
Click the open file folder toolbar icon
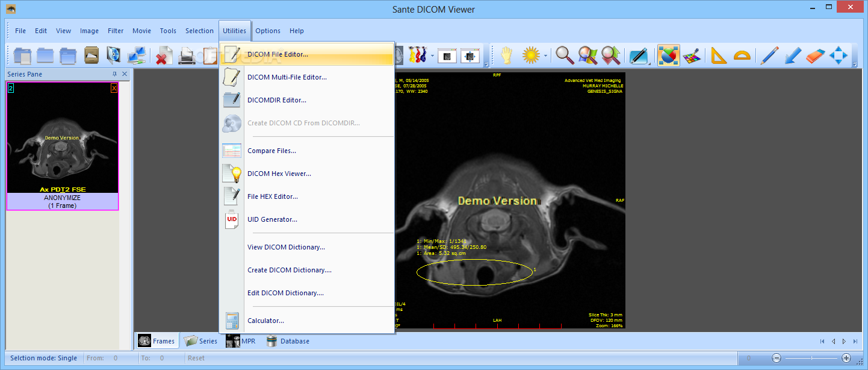[x=23, y=55]
